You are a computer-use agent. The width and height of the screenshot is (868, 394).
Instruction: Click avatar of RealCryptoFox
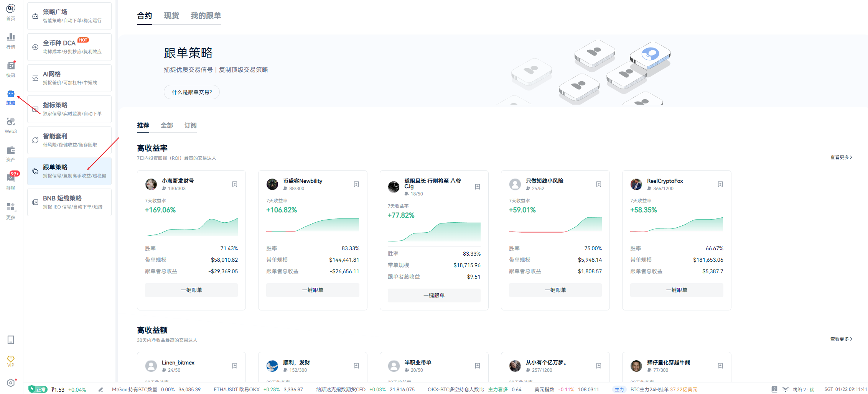click(x=636, y=184)
